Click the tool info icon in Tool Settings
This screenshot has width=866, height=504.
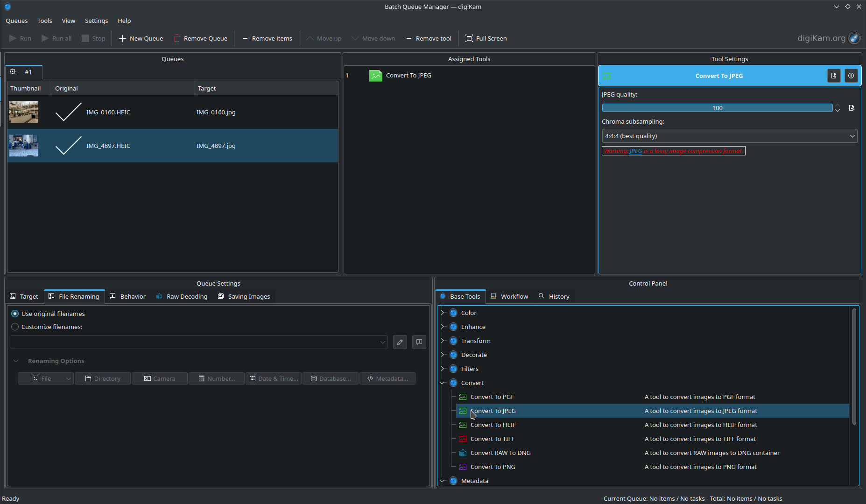(x=850, y=76)
